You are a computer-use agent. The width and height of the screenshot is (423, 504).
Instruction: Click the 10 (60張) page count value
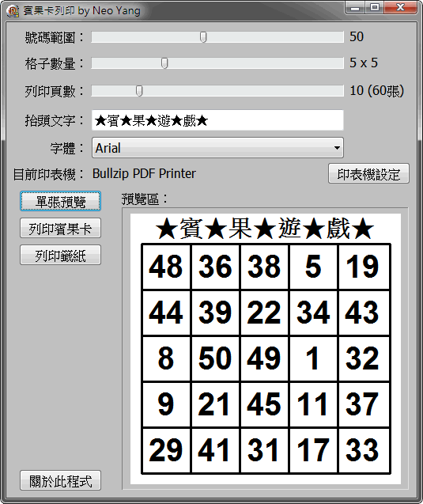pyautogui.click(x=377, y=91)
